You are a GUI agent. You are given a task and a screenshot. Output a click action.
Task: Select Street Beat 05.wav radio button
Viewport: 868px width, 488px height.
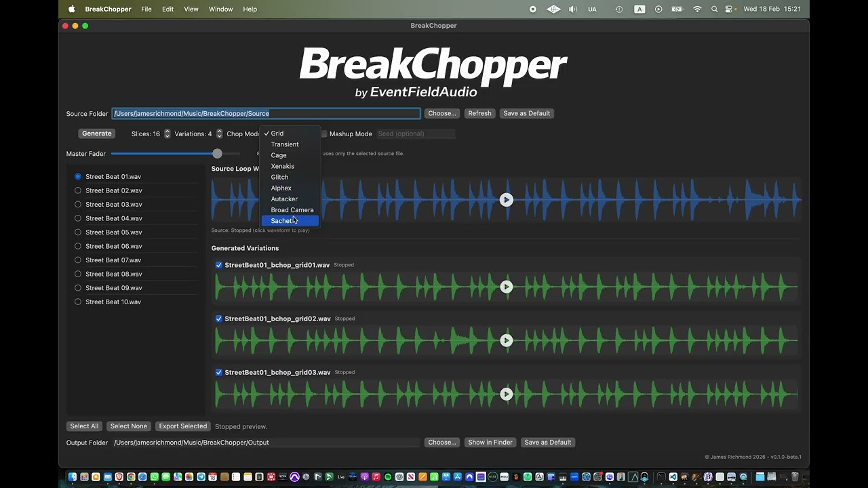pos(78,232)
